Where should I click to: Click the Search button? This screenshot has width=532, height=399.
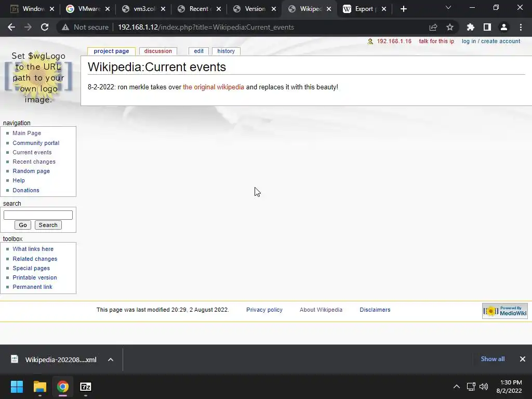click(48, 225)
